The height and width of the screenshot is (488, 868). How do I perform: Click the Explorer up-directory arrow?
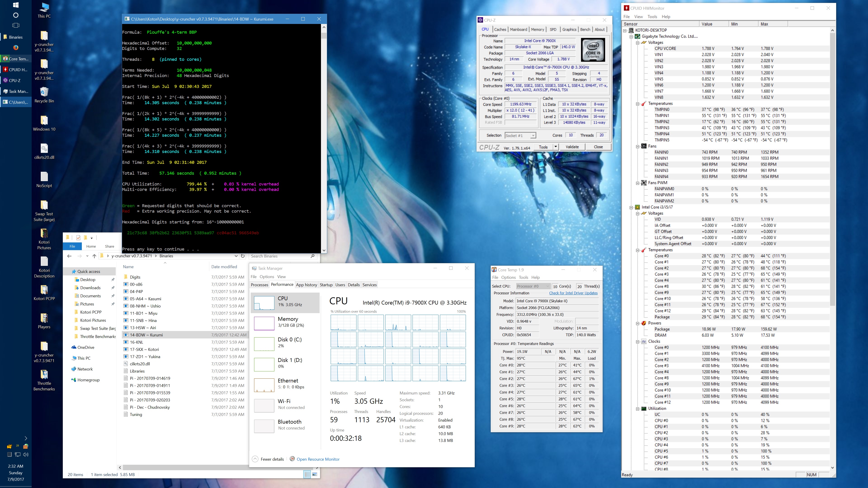point(94,256)
